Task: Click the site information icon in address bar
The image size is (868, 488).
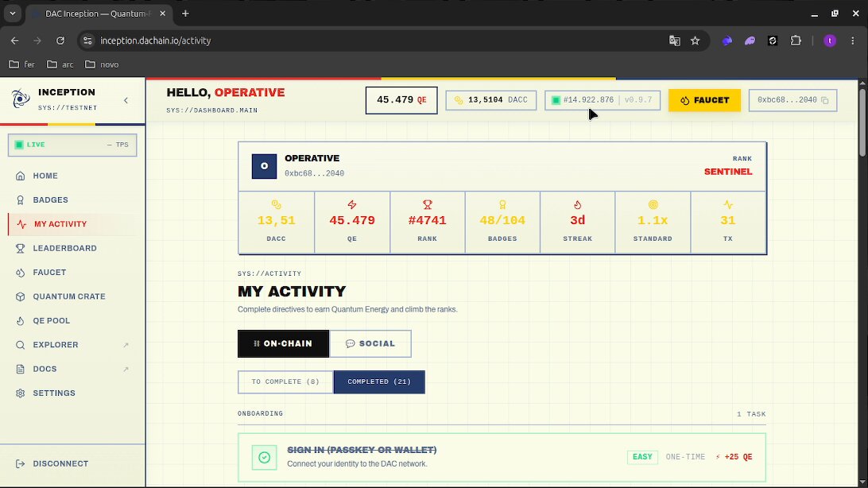Action: (87, 41)
